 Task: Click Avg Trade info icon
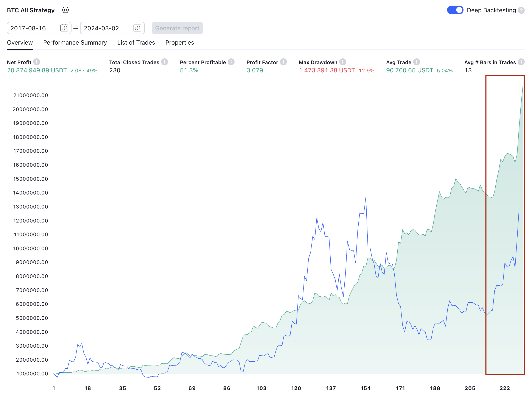[417, 62]
